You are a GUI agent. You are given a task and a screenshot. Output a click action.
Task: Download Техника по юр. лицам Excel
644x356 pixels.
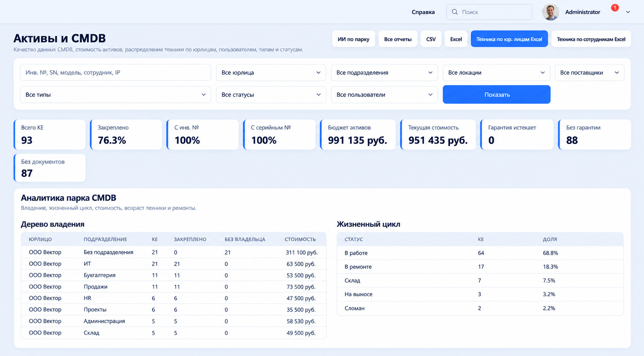pyautogui.click(x=509, y=39)
